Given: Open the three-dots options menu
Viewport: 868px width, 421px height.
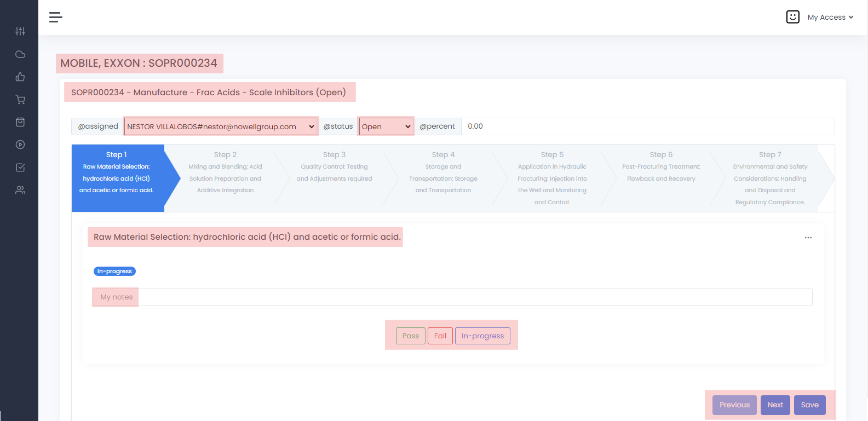Looking at the screenshot, I should pyautogui.click(x=808, y=238).
